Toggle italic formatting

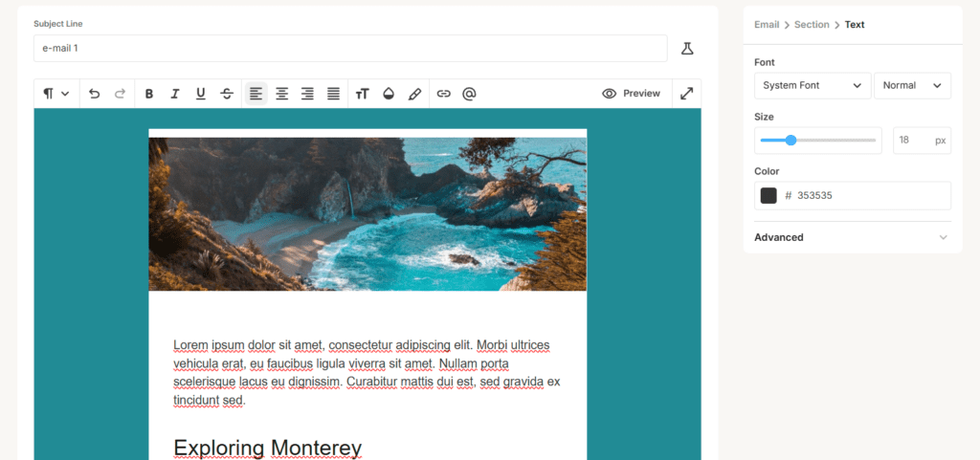click(175, 94)
